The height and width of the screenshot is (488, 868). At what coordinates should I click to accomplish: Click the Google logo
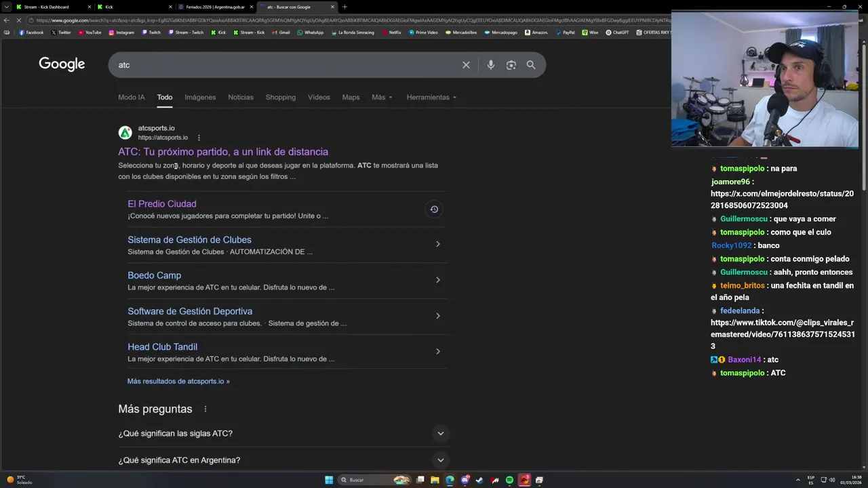point(62,64)
